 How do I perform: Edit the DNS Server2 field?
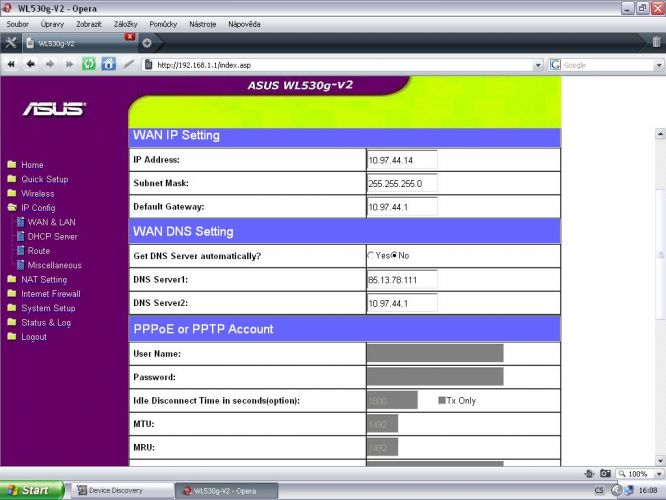pos(402,303)
